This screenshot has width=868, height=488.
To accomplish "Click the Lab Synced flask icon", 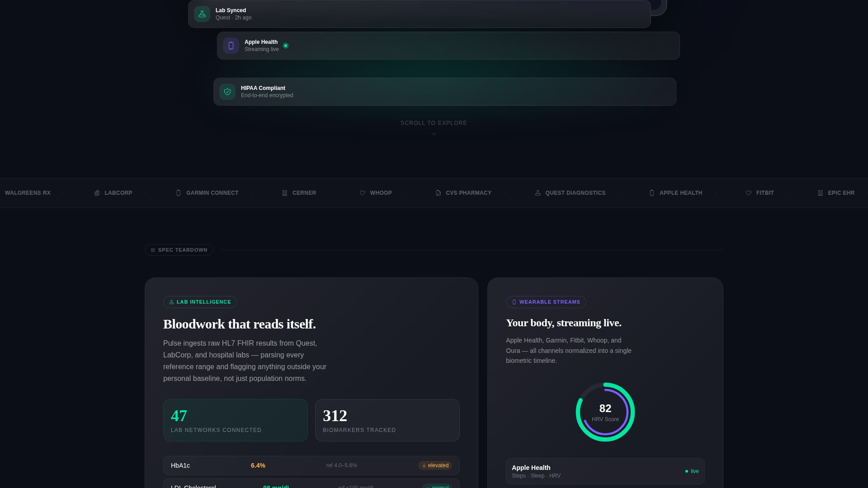I will [x=202, y=14].
